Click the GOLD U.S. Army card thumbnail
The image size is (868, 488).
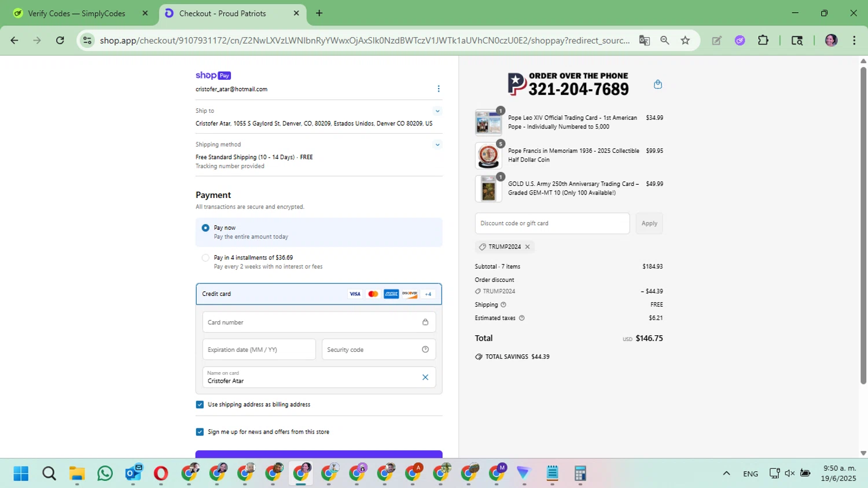pyautogui.click(x=488, y=188)
